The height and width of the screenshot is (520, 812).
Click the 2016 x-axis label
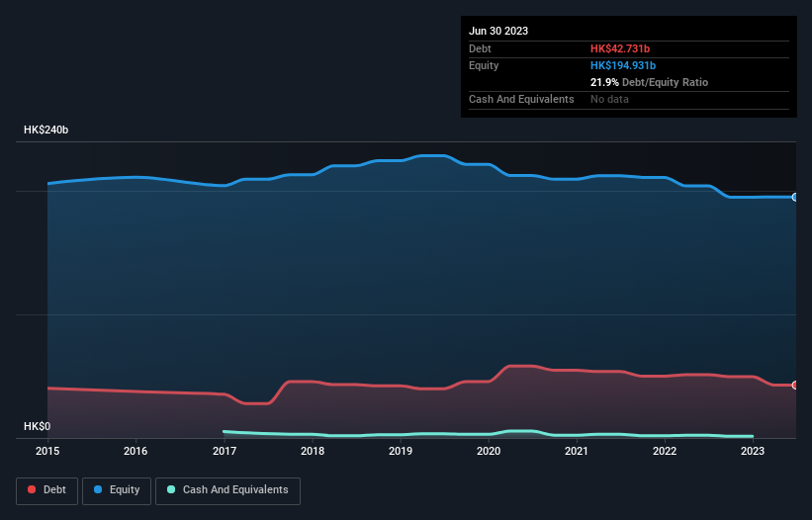pyautogui.click(x=135, y=451)
